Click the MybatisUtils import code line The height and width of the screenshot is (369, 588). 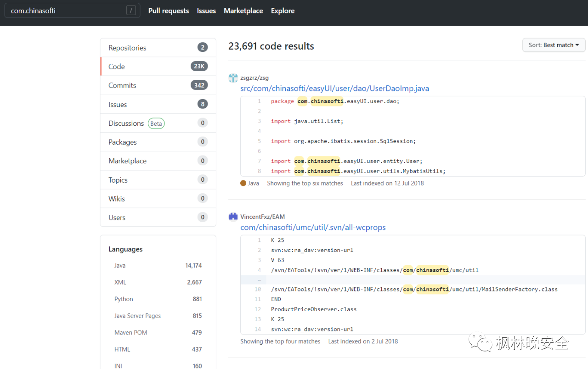click(358, 171)
